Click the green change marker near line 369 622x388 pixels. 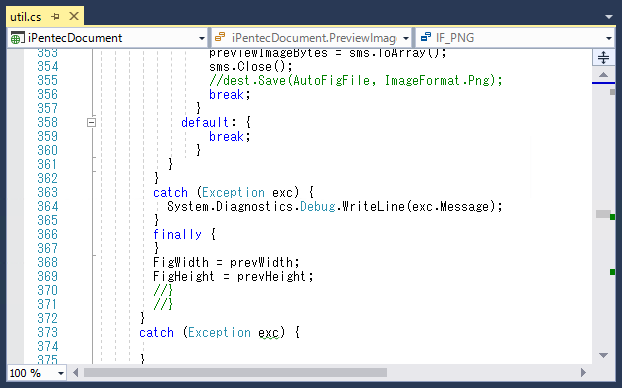pos(612,272)
